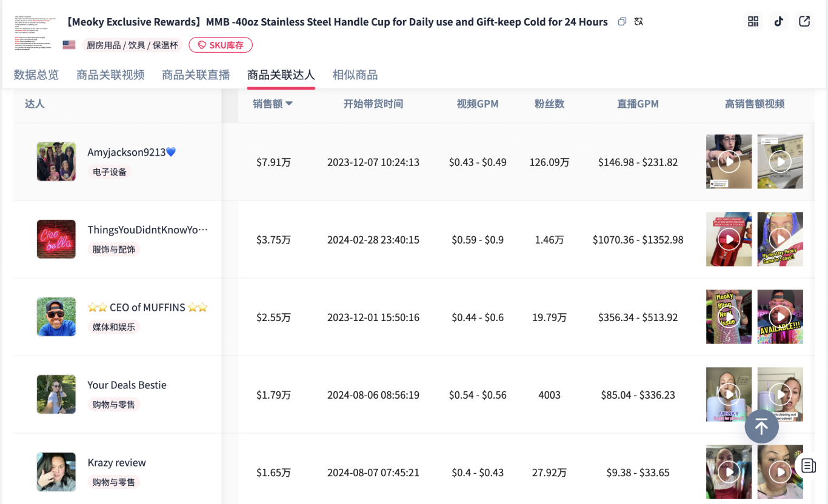Click Your Deals Bestie's 购物与零售 tag
The height and width of the screenshot is (504, 828).
(114, 405)
